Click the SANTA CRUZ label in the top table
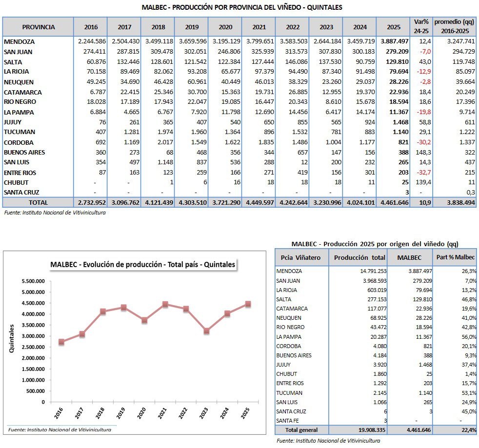This screenshot has height=448, width=479. (x=22, y=193)
